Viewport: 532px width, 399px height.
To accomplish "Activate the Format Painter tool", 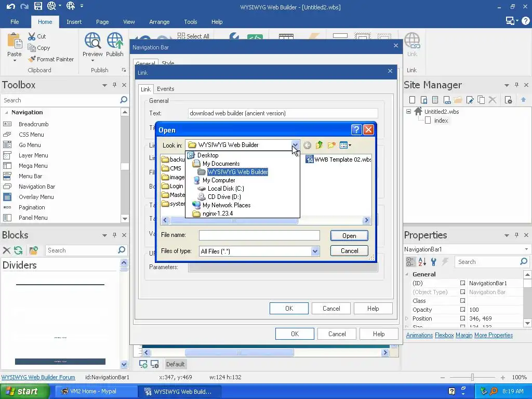I will coord(51,59).
